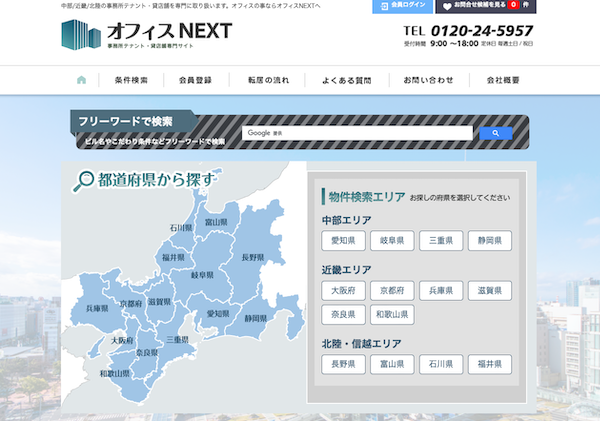Click the blue search magnifier button

click(x=495, y=133)
